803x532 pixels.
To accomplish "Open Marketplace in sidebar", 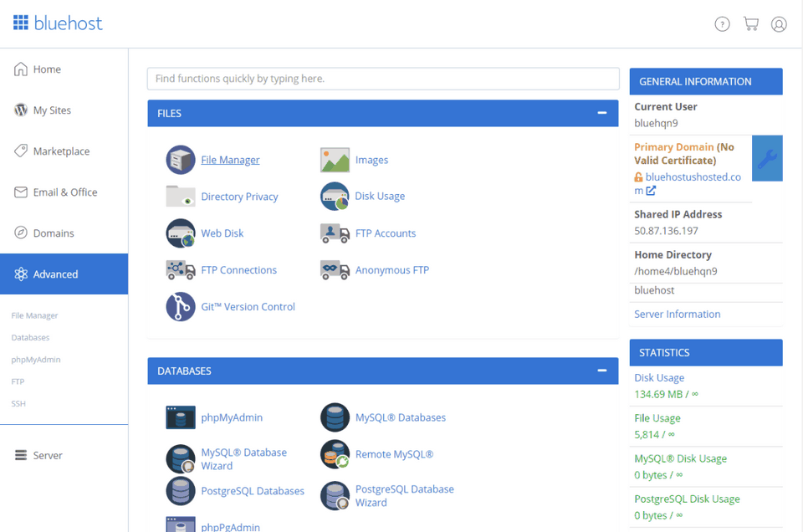I will tap(64, 151).
